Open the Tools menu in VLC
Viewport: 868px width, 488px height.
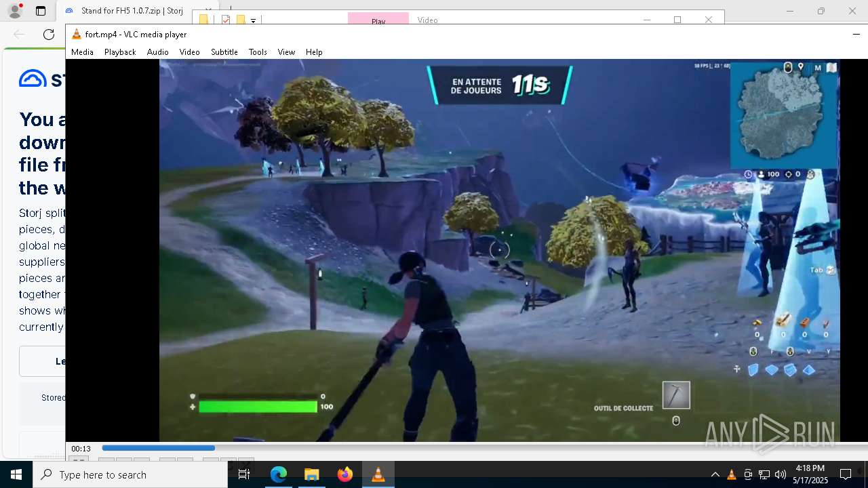coord(258,52)
